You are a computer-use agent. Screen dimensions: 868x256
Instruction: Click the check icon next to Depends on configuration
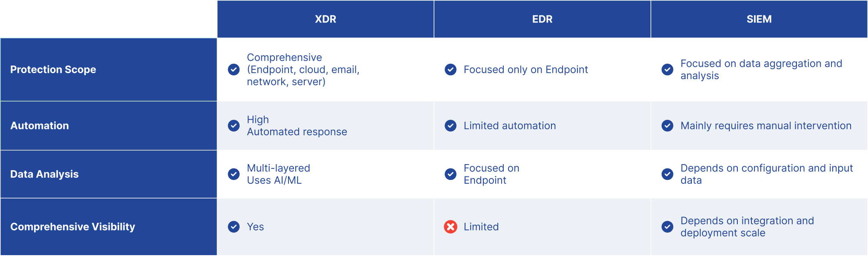pyautogui.click(x=668, y=174)
